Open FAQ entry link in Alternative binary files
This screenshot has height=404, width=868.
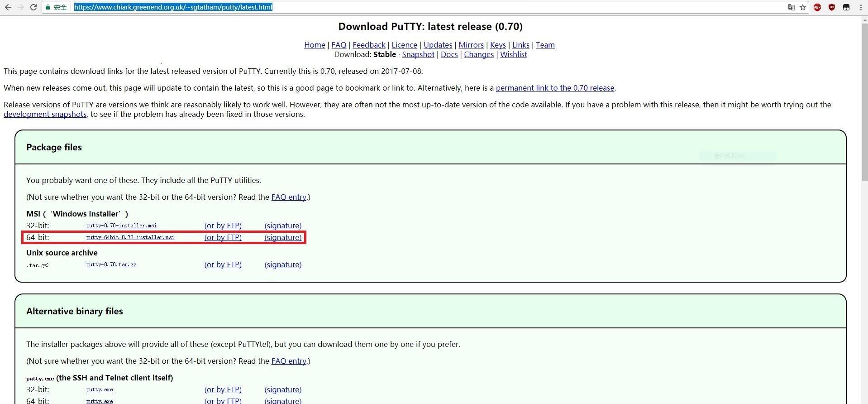click(289, 361)
